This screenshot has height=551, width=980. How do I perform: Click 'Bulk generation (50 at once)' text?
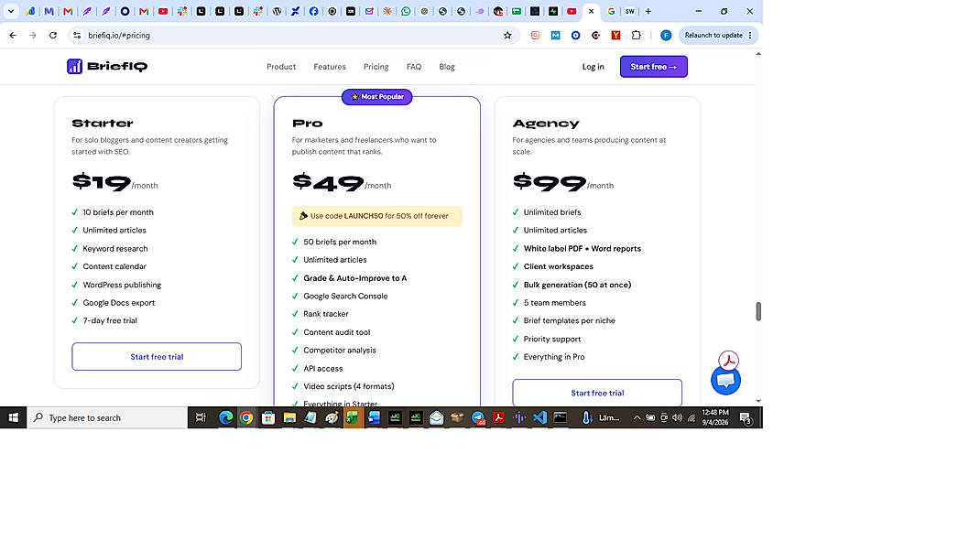578,285
